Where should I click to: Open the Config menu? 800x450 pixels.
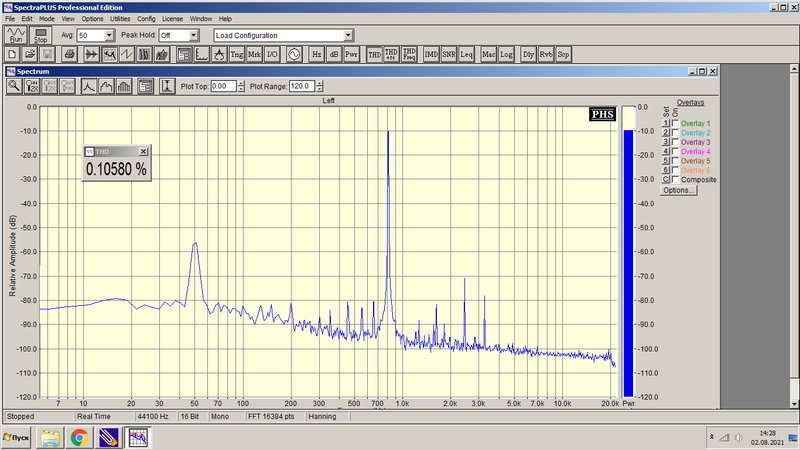click(x=146, y=18)
